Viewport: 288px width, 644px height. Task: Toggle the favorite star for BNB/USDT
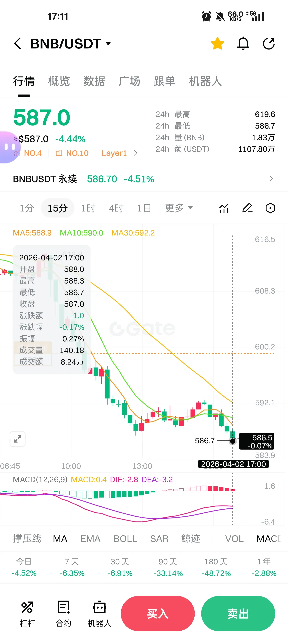click(x=218, y=43)
